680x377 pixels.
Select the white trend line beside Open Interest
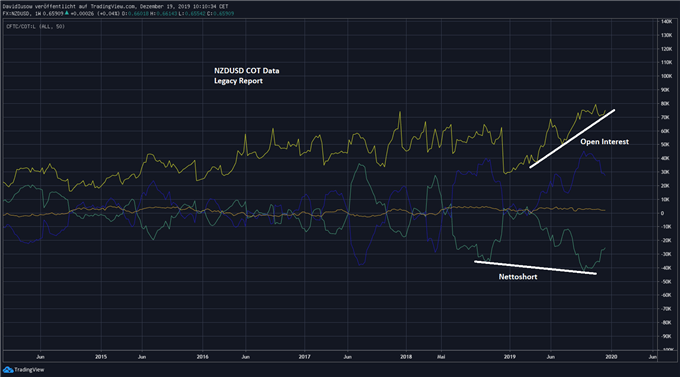[572, 139]
